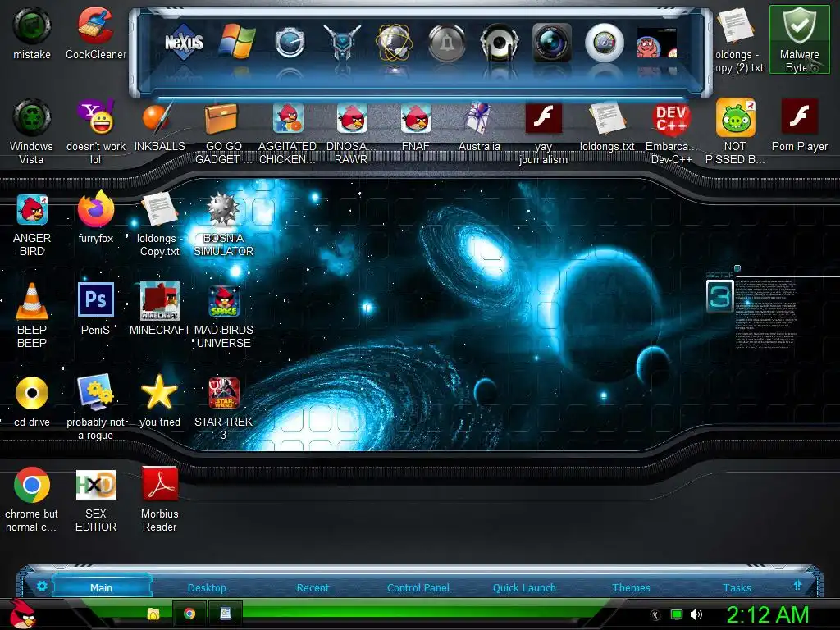Open "you tried" star icon

pos(159,401)
